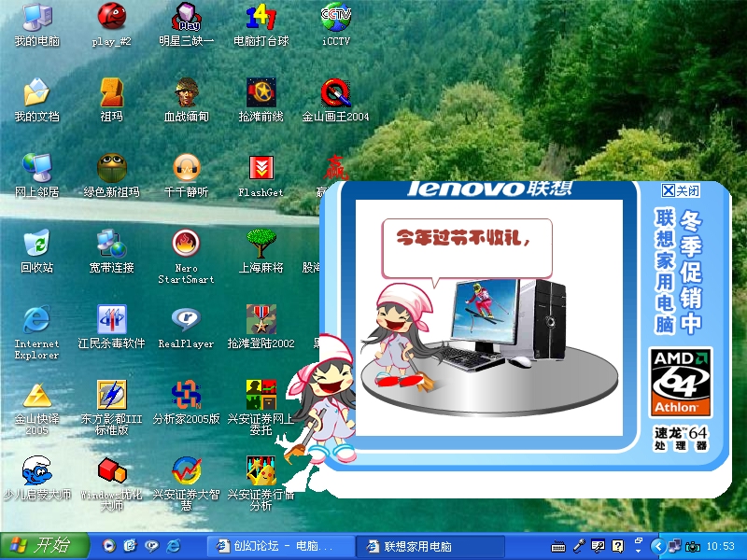This screenshot has height=560, width=747.
Task: Open the language bar keyboard icon
Action: (557, 546)
